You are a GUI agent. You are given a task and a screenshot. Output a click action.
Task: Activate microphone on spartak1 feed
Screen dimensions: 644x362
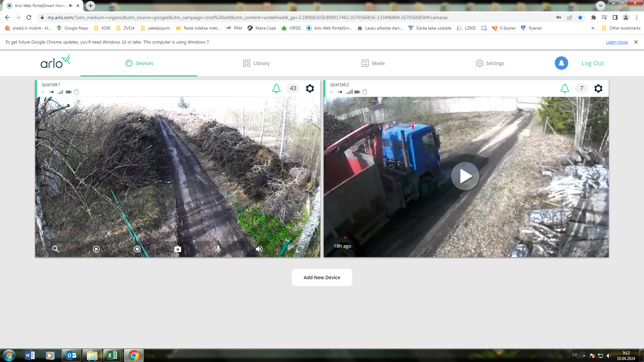pos(218,249)
